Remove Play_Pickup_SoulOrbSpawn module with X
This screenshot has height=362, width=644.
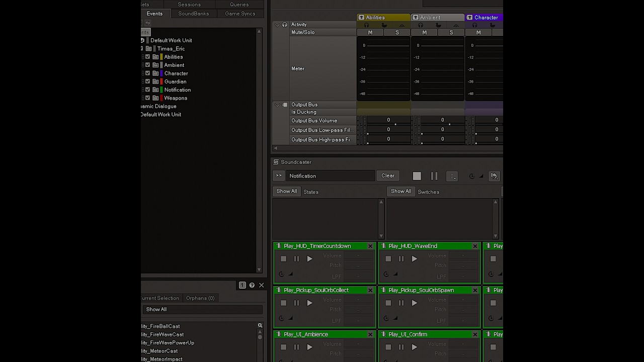475,290
